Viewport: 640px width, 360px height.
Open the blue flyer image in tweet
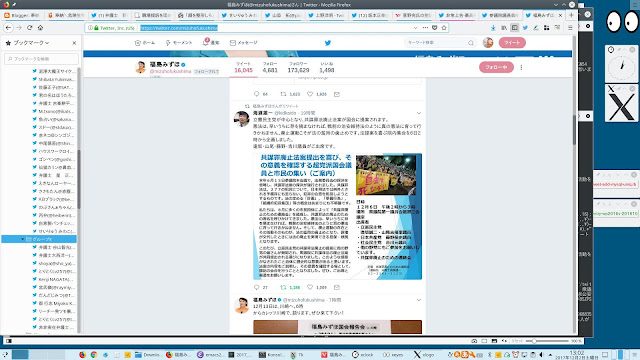(338, 216)
